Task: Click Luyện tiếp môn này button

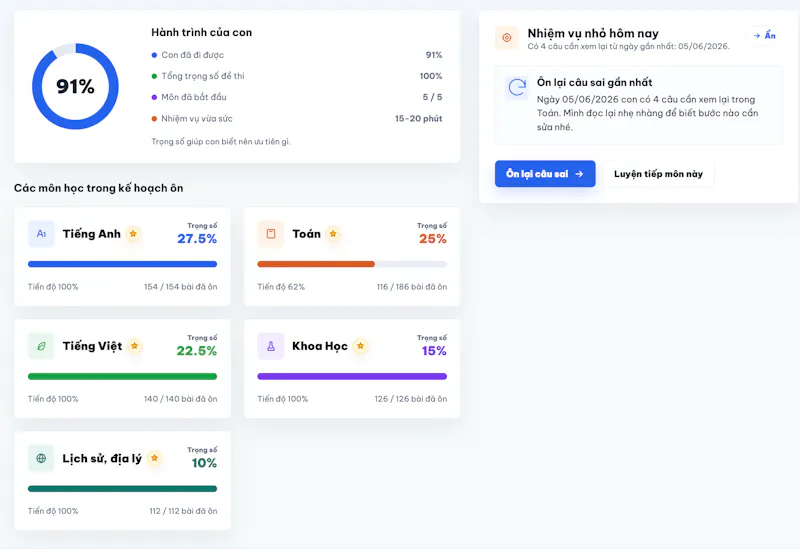Action: pos(658,174)
